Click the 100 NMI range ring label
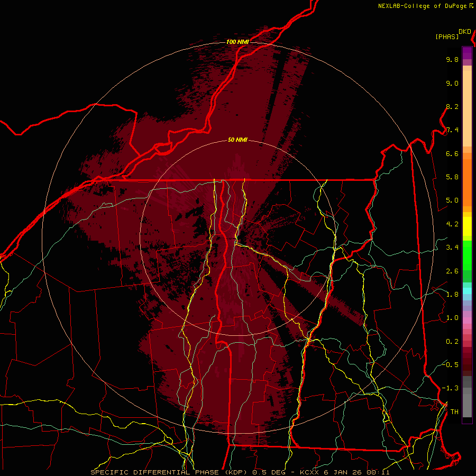 pyautogui.click(x=237, y=42)
